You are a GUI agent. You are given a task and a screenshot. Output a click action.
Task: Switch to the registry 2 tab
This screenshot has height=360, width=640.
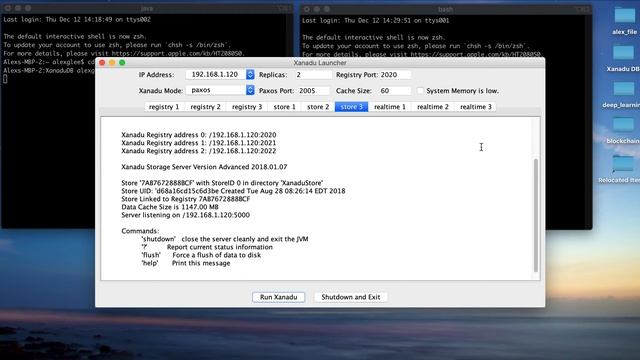tap(205, 107)
